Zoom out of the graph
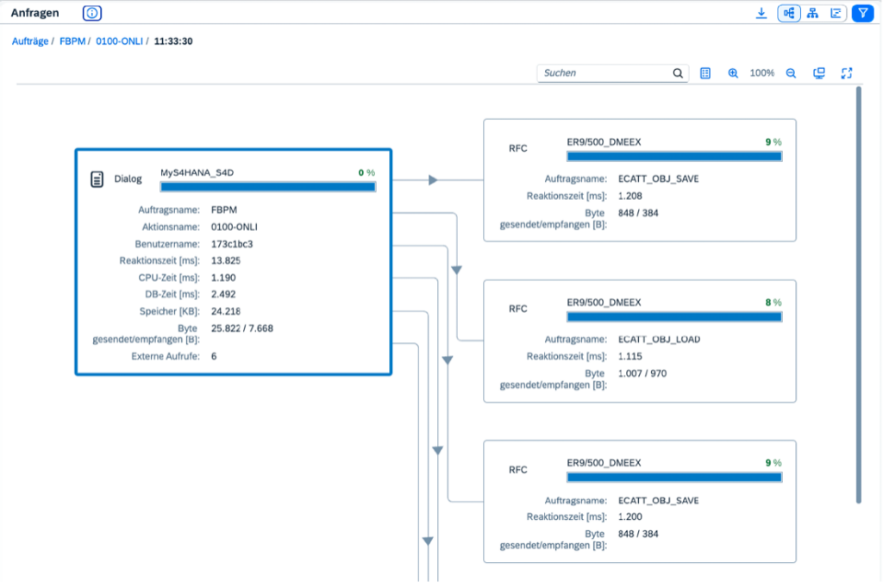This screenshot has height=588, width=883. 792,73
